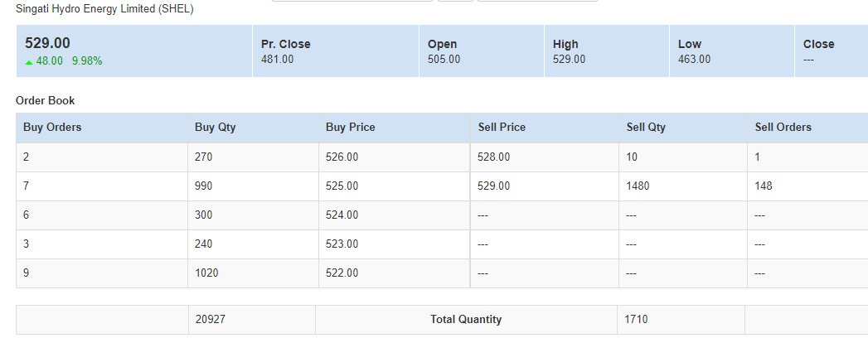
Task: Click the Buy Price column header
Action: [x=350, y=128]
